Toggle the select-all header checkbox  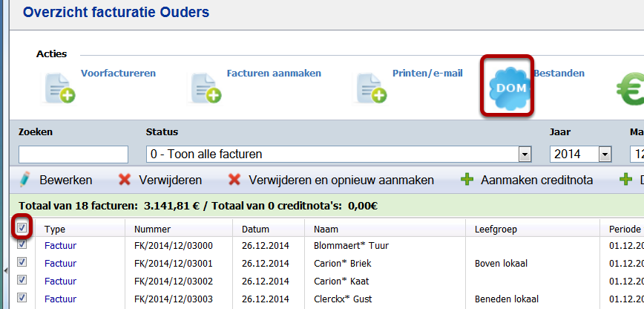point(22,229)
